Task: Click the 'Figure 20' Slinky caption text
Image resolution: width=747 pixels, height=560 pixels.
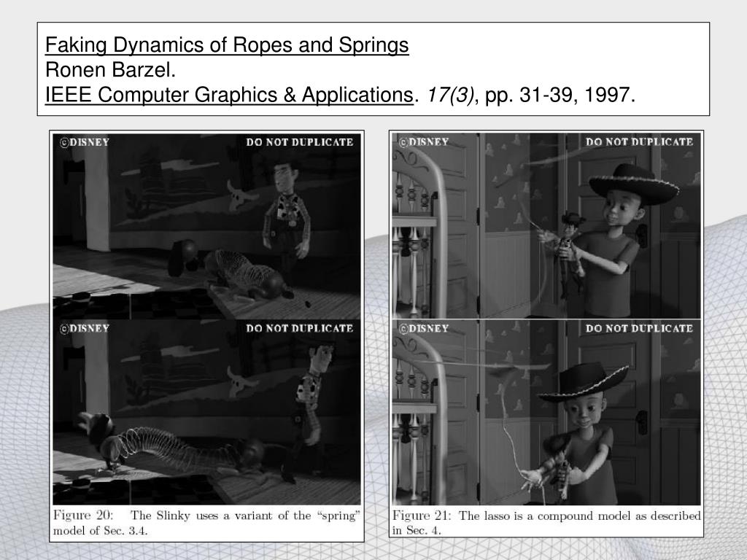Action: click(x=206, y=523)
